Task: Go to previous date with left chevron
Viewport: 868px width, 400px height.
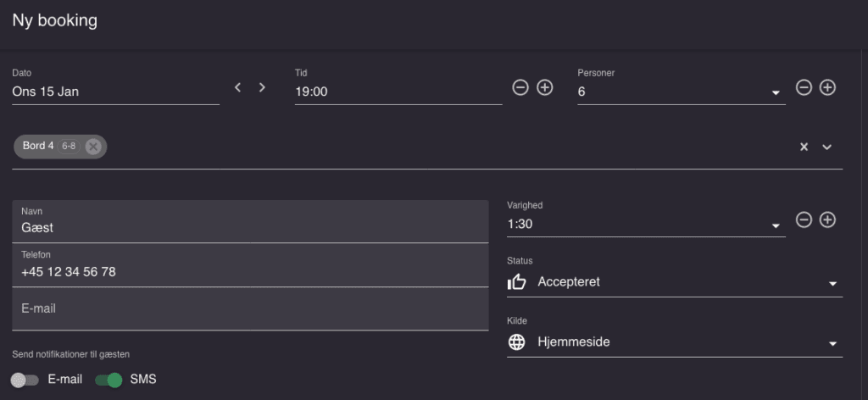Action: 238,87
